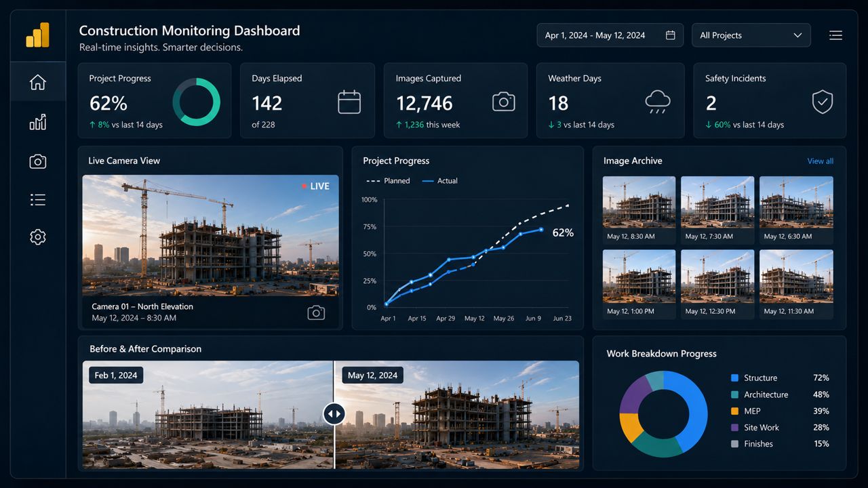Click the rain cloud icon on Weather Days card

(x=658, y=102)
